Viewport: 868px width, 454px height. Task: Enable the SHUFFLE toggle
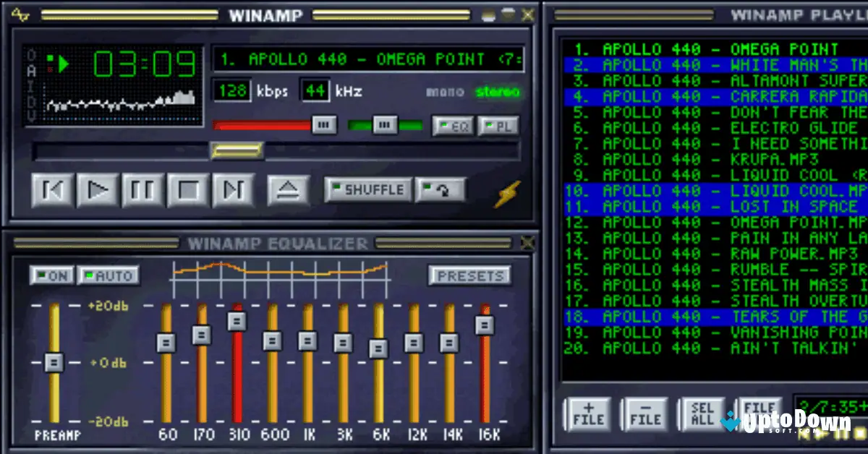coord(368,189)
